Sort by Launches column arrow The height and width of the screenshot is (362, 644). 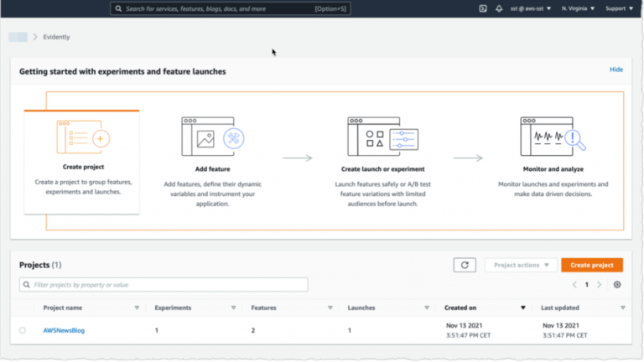427,308
